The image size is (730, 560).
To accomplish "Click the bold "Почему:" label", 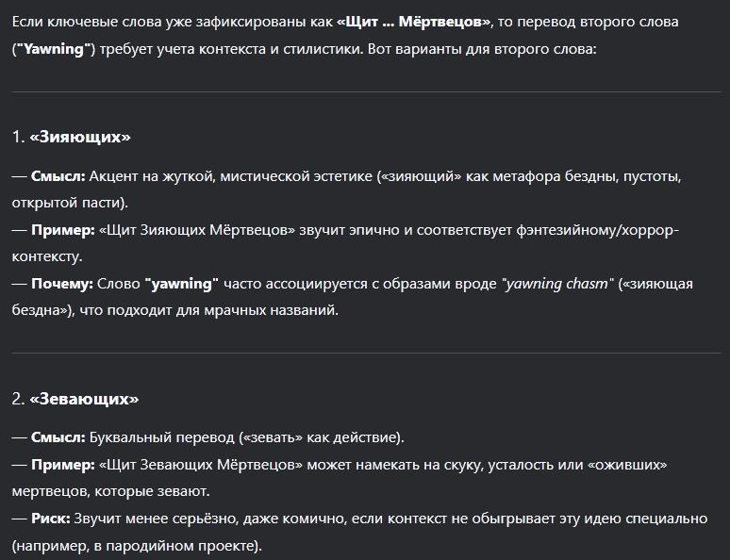I will (62, 284).
